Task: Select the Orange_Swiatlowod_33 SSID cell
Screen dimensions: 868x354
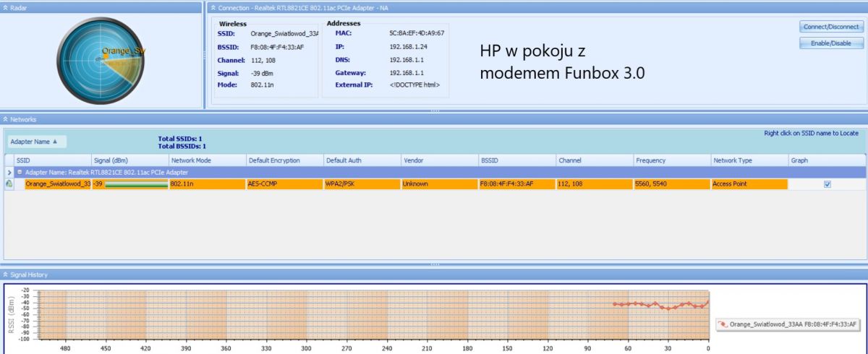Action: click(57, 184)
